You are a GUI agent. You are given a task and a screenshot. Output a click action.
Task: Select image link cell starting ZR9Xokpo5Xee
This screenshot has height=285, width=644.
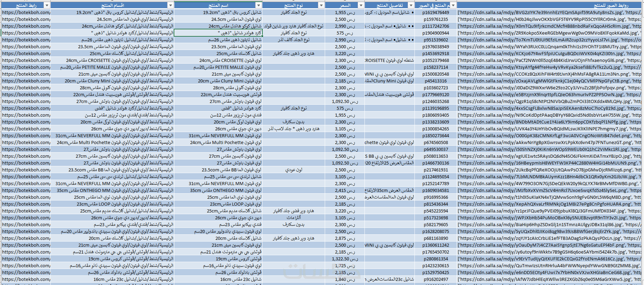[x=549, y=33]
